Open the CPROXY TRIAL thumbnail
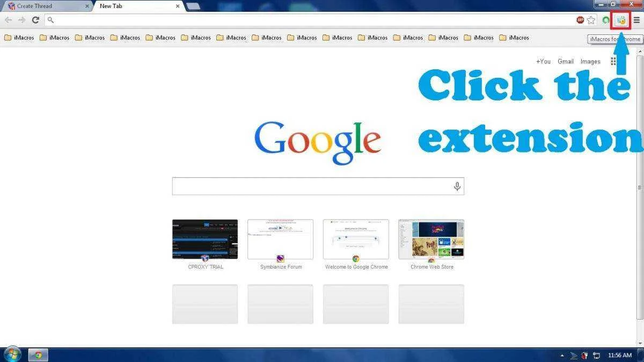This screenshot has width=644, height=362. coord(205,239)
